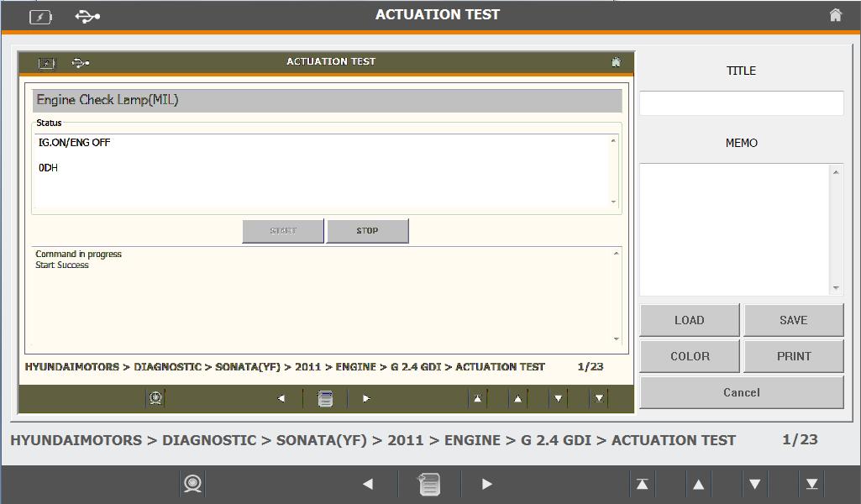Click the MEMO scrollbar up arrow

pos(836,172)
